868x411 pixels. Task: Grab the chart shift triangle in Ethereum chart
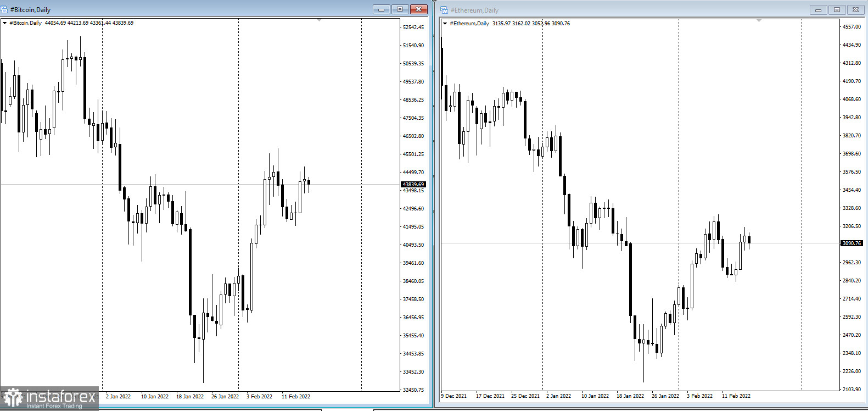(759, 21)
